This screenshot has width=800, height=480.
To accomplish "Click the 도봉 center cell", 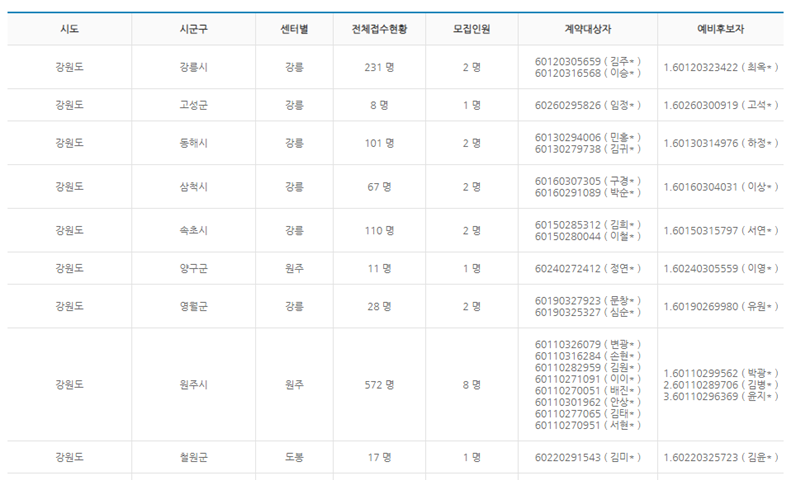I will [294, 458].
